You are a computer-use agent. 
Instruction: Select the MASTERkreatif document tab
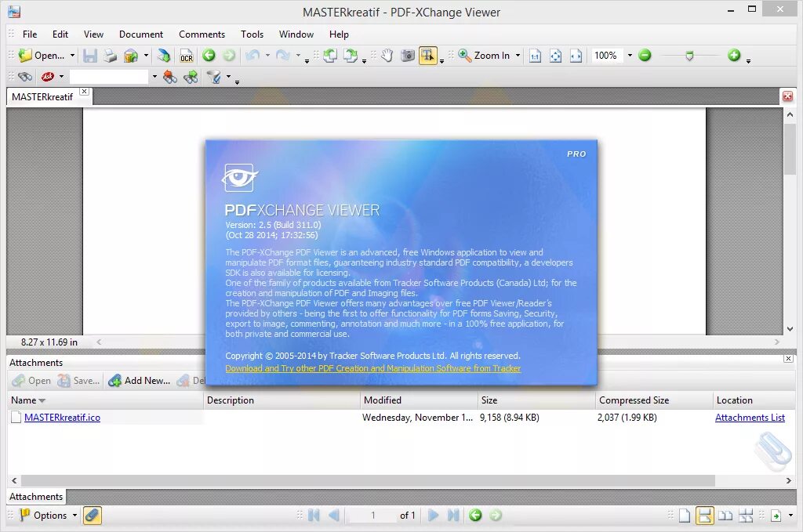42,96
